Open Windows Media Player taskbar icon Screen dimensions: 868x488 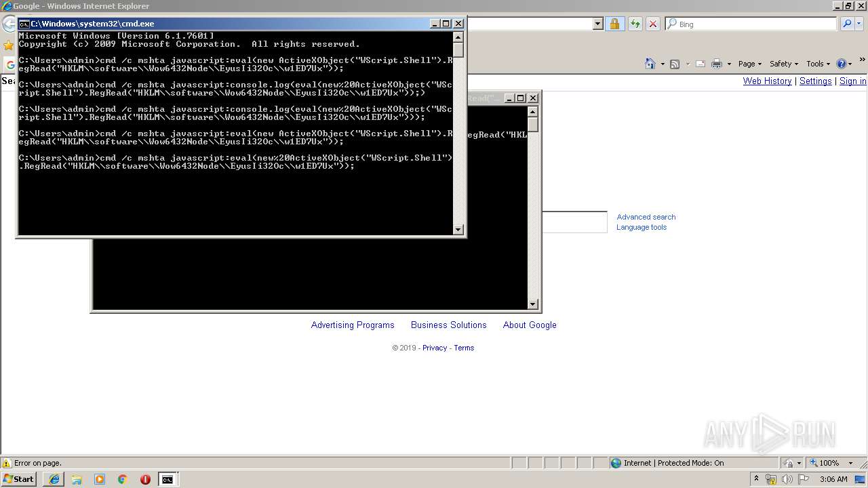point(100,479)
